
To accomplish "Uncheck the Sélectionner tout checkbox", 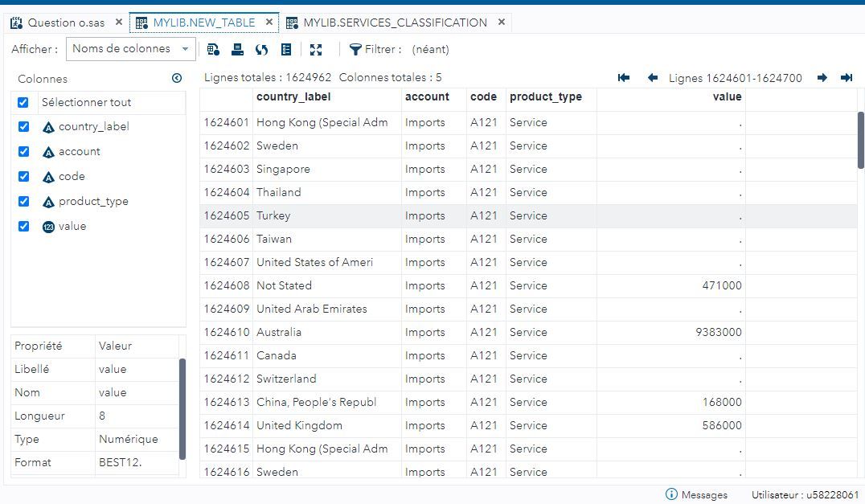I will click(23, 102).
